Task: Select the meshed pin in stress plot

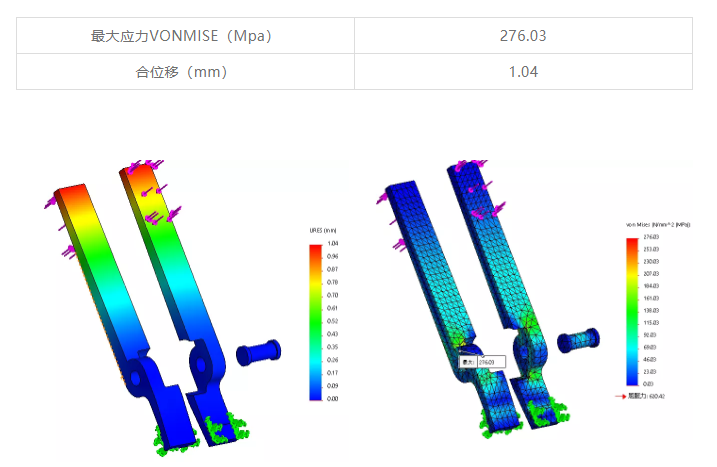Action: (x=578, y=341)
